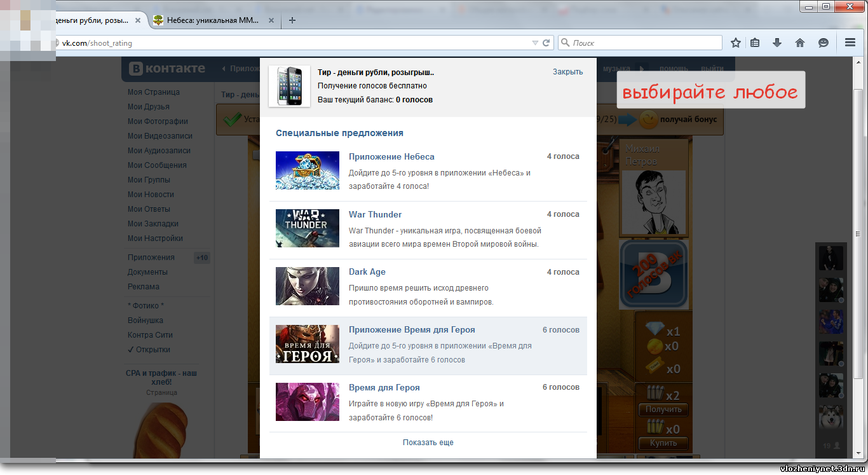Go to the browser home page icon

click(x=800, y=43)
